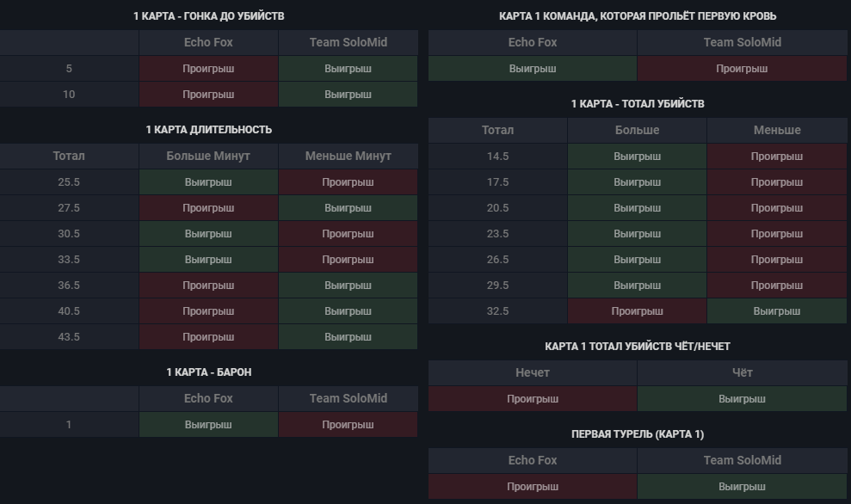Click the 40.5 duration total value
The image size is (851, 504).
coord(69,310)
